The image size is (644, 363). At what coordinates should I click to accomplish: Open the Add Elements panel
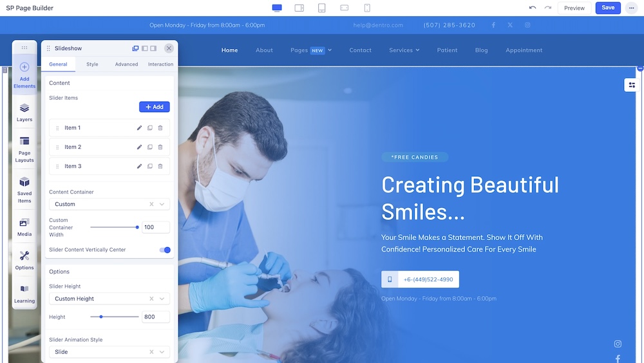coord(24,75)
